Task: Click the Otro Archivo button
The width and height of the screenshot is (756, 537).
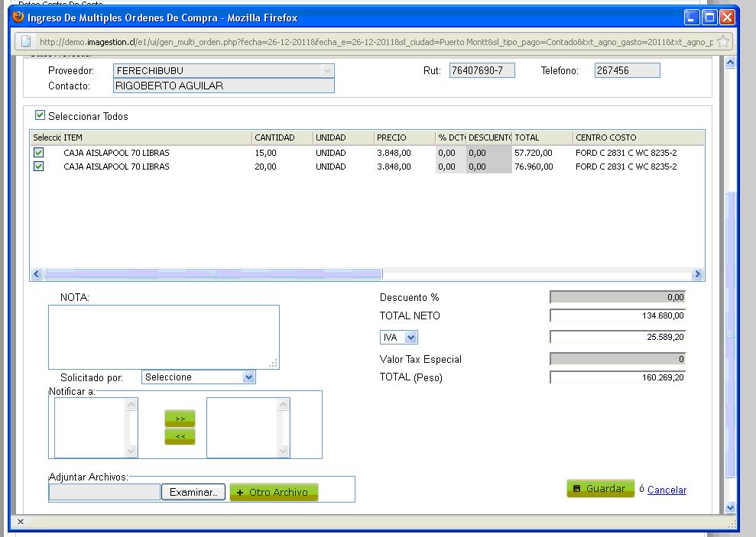Action: [x=274, y=492]
